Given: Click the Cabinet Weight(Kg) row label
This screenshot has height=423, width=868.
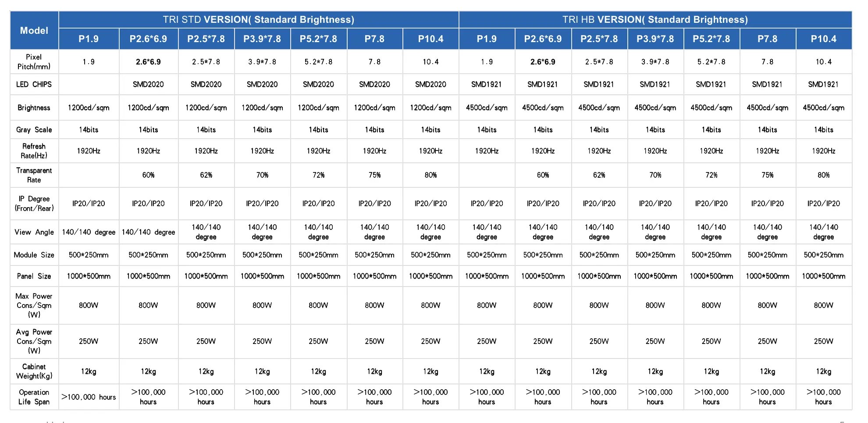Looking at the screenshot, I should click(34, 371).
